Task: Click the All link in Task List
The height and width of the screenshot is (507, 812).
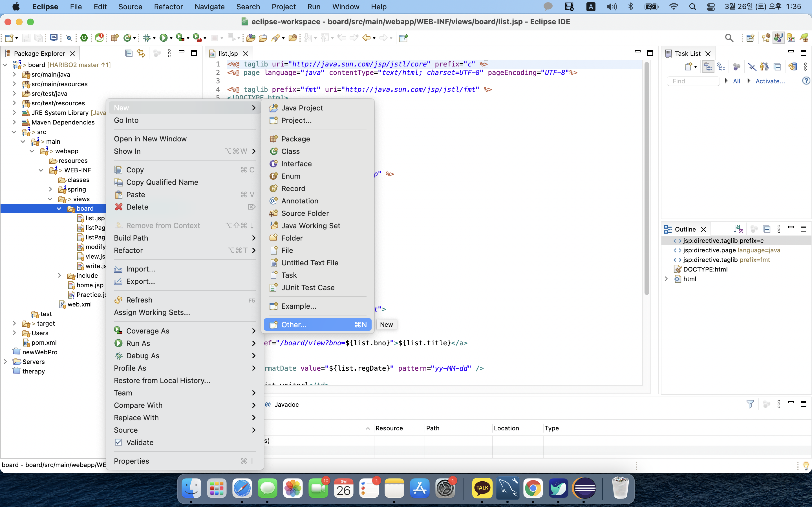Action: pos(736,81)
